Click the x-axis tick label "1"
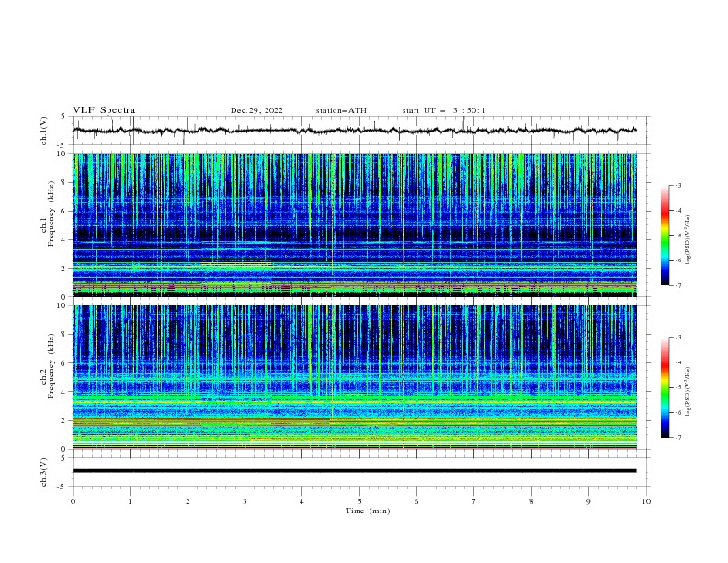 [x=130, y=501]
